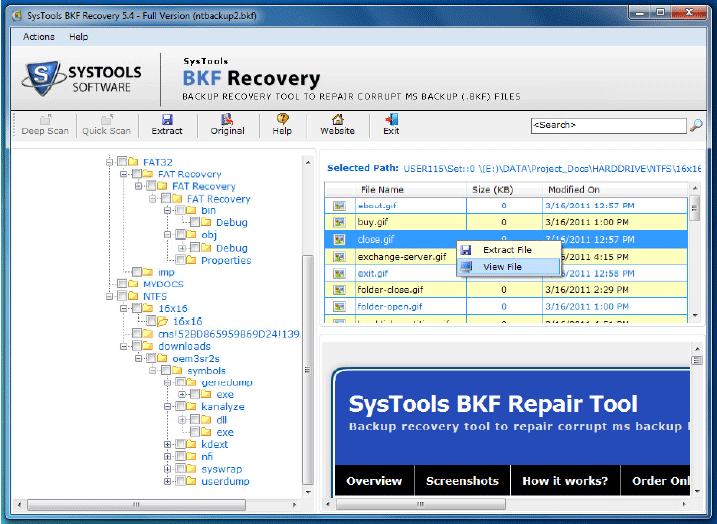This screenshot has width=717, height=524.
Task: Click the image icon beside folder-close.gif
Action: [339, 290]
